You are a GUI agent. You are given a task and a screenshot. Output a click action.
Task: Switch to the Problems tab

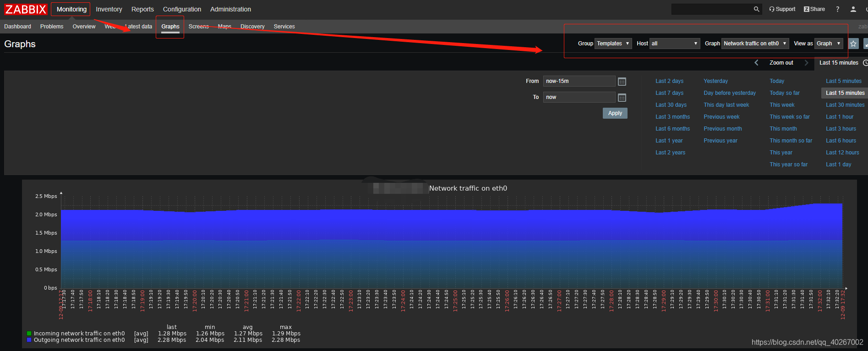52,27
